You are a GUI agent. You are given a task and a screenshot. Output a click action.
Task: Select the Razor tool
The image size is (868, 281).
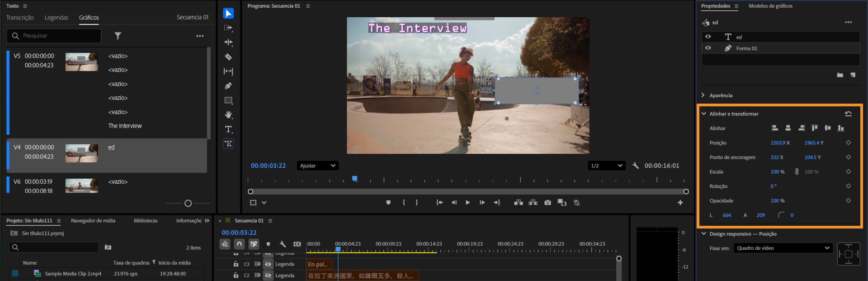pos(228,57)
